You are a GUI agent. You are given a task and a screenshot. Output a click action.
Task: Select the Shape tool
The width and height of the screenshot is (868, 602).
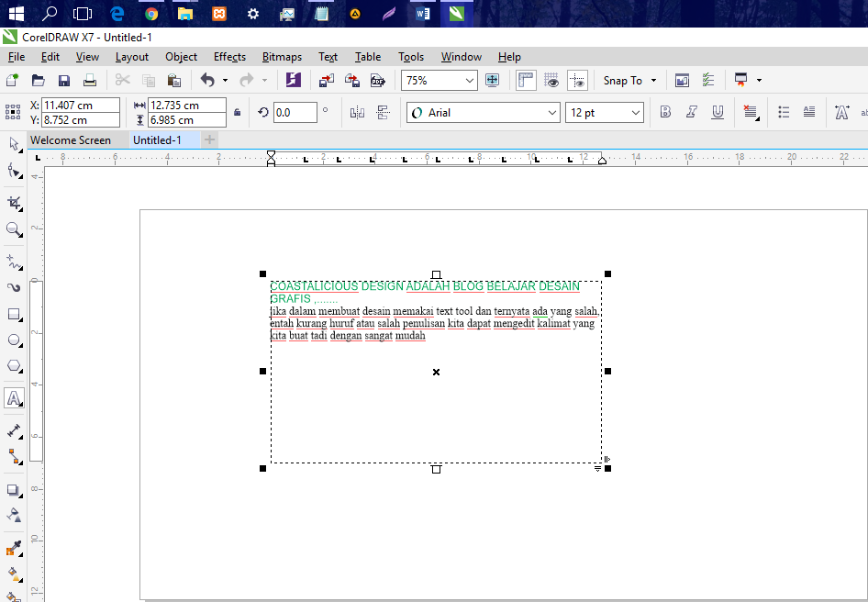[x=14, y=171]
